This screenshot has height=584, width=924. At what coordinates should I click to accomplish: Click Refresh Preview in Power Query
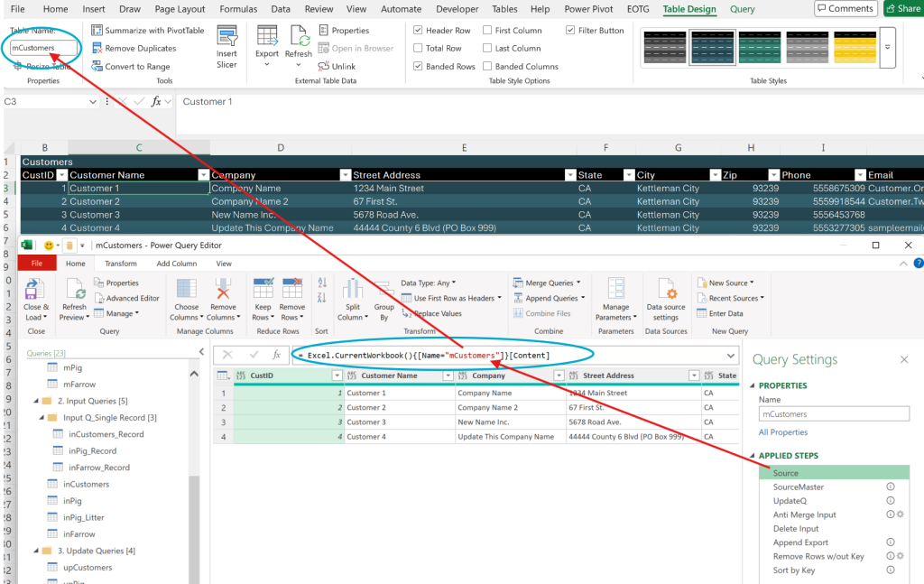click(74, 300)
